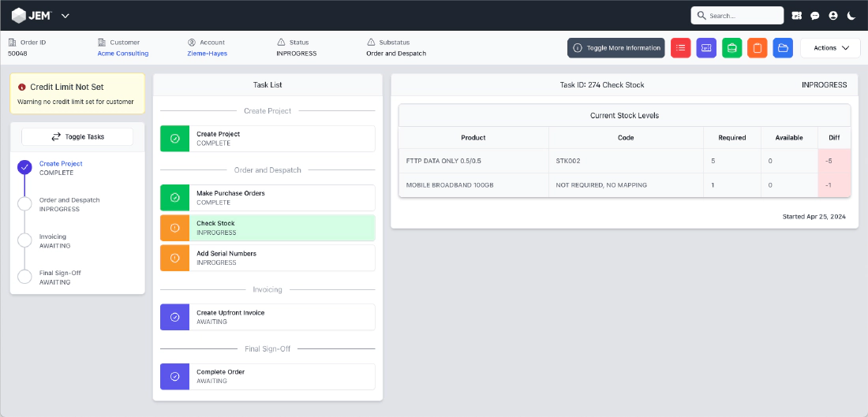Click green check icon of Make Purchase Orders

[175, 198]
